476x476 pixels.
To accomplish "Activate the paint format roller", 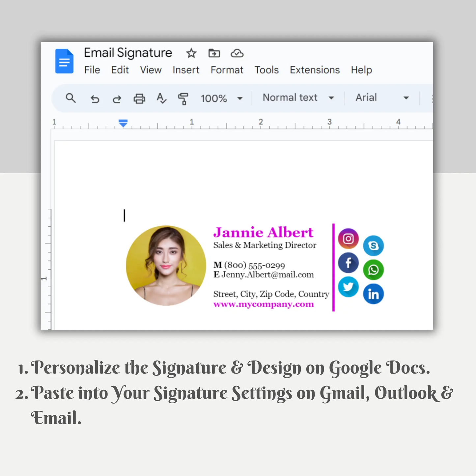I will point(183,98).
